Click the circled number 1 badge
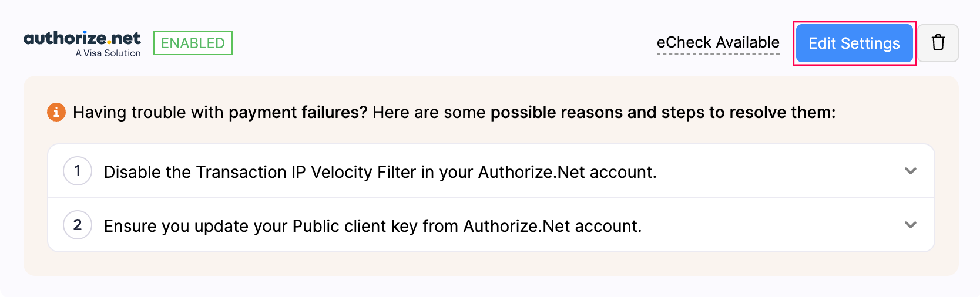 [78, 171]
